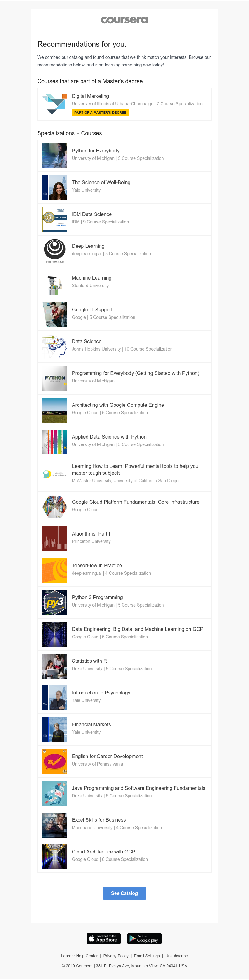249x980 pixels.
Task: Click the deeplearning.ai logo for Deep Learning
Action: 55,251
